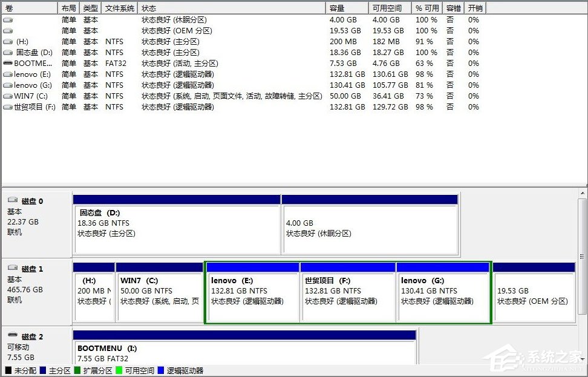Click the (H:) volume drive icon

click(7, 42)
